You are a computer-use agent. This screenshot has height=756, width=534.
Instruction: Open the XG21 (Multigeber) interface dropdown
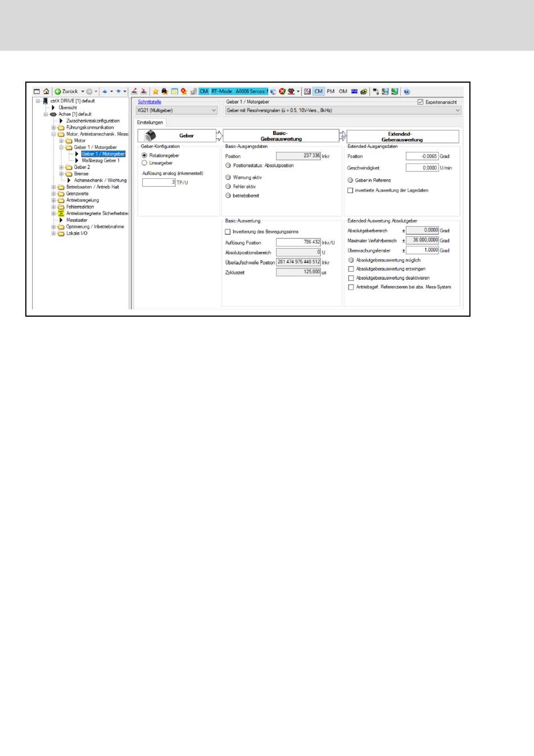pyautogui.click(x=177, y=111)
